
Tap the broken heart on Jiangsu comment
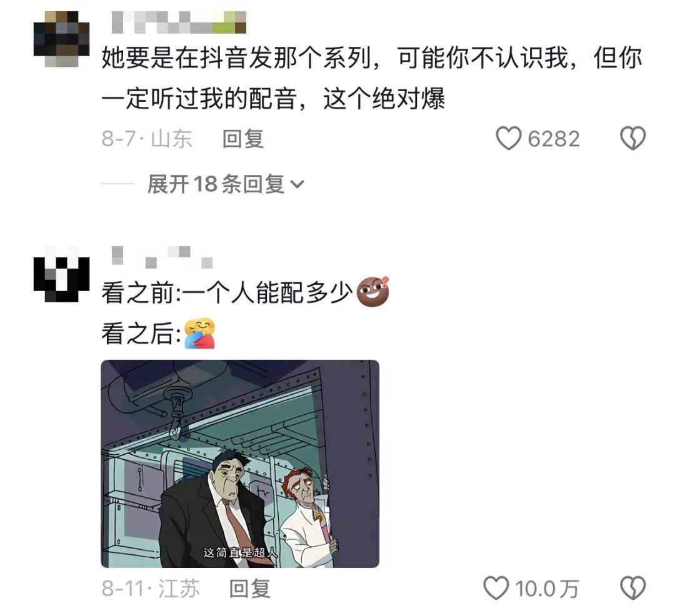(x=632, y=588)
